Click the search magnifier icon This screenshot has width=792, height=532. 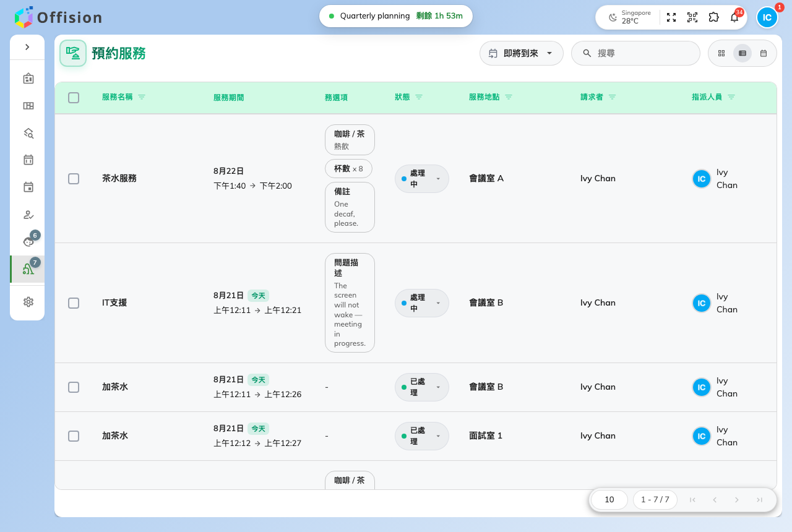pos(587,53)
